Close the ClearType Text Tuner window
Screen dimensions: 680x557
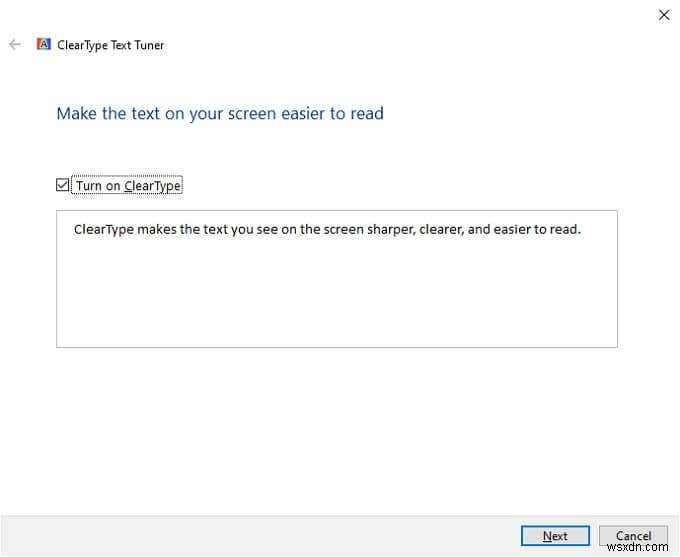click(664, 15)
